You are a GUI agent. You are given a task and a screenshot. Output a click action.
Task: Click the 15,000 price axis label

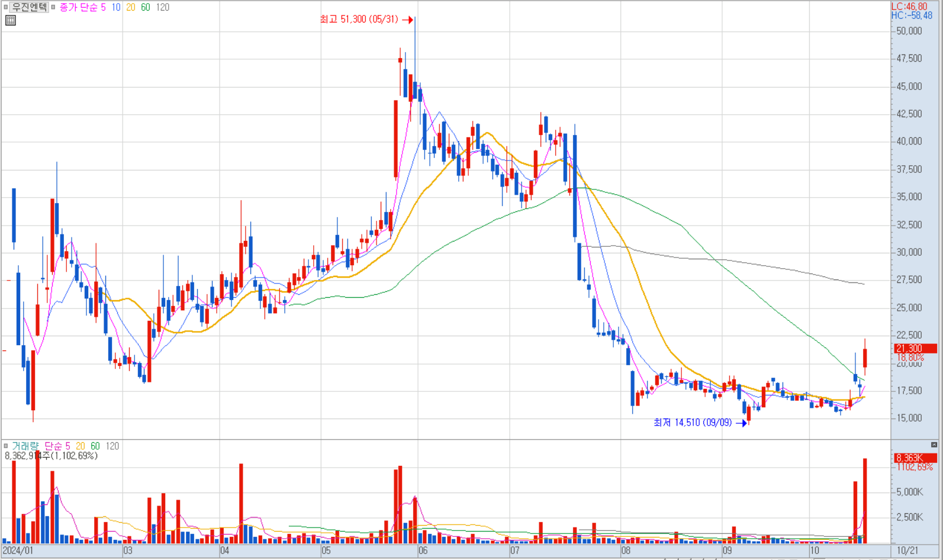click(909, 419)
